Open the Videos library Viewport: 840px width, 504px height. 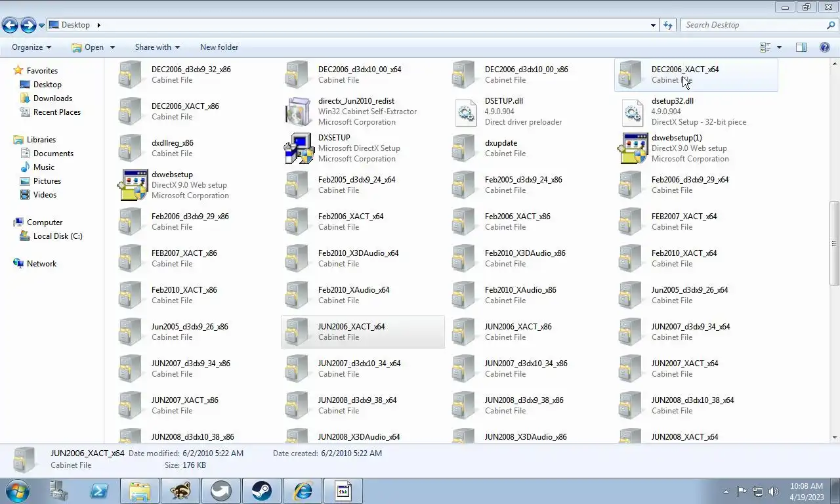point(45,195)
